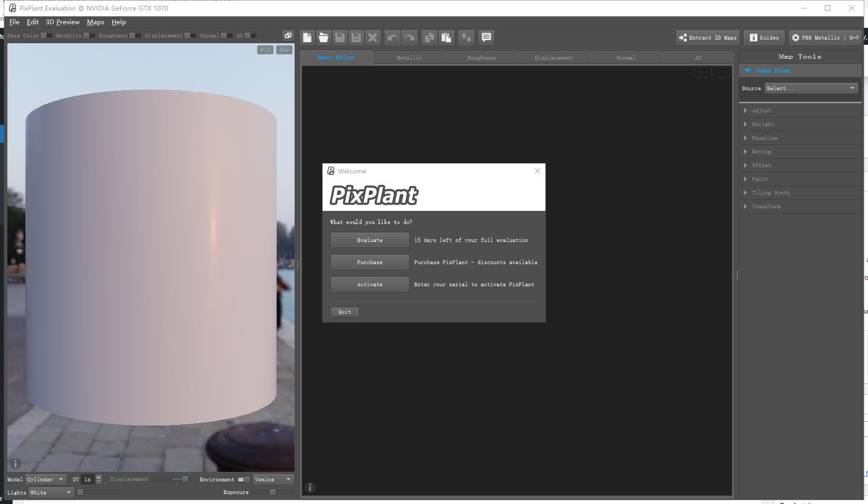This screenshot has height=504, width=868.
Task: Click Extract 3D Maps button
Action: (x=708, y=37)
